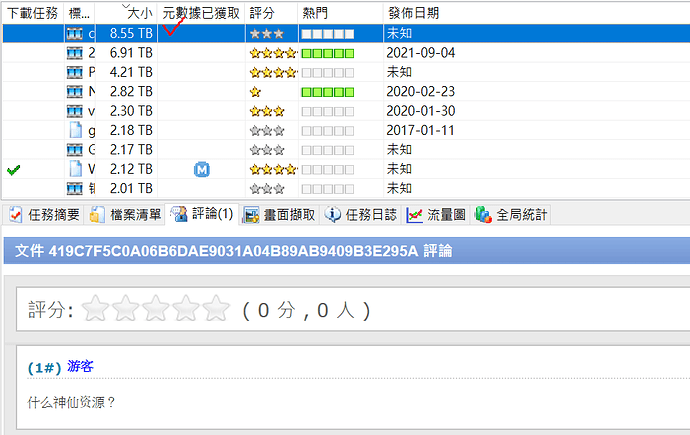
Task: Click the 游客 commenter name link
Action: (x=81, y=367)
